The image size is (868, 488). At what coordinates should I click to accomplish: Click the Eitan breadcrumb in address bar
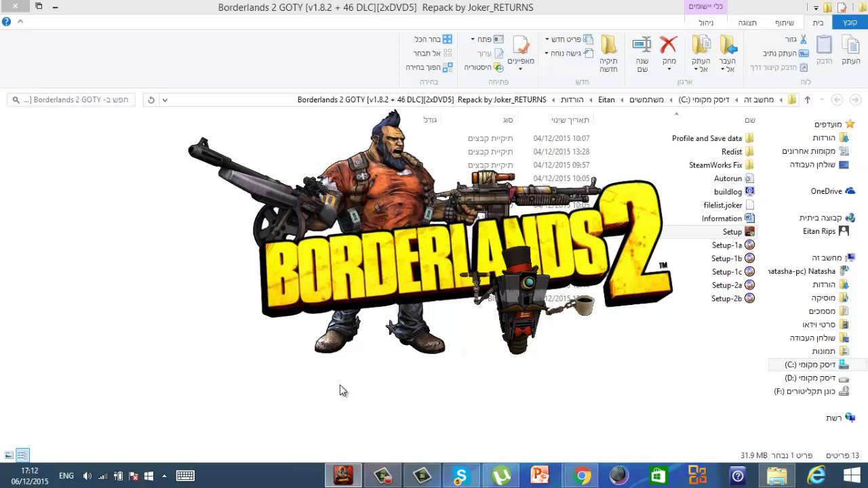[x=606, y=100]
